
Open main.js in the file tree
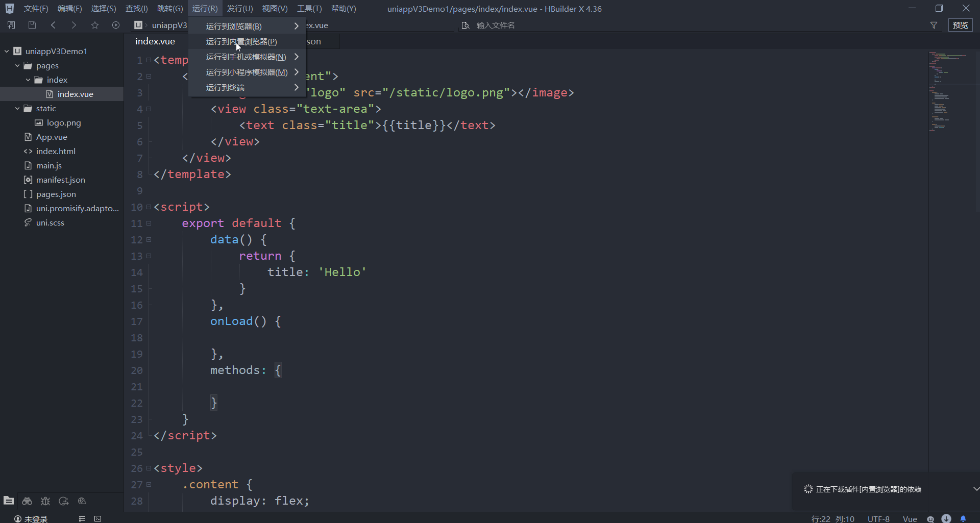tap(49, 165)
